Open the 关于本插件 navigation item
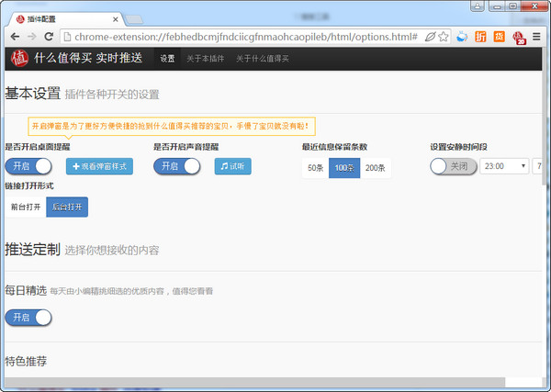This screenshot has height=392, width=551. (x=205, y=59)
